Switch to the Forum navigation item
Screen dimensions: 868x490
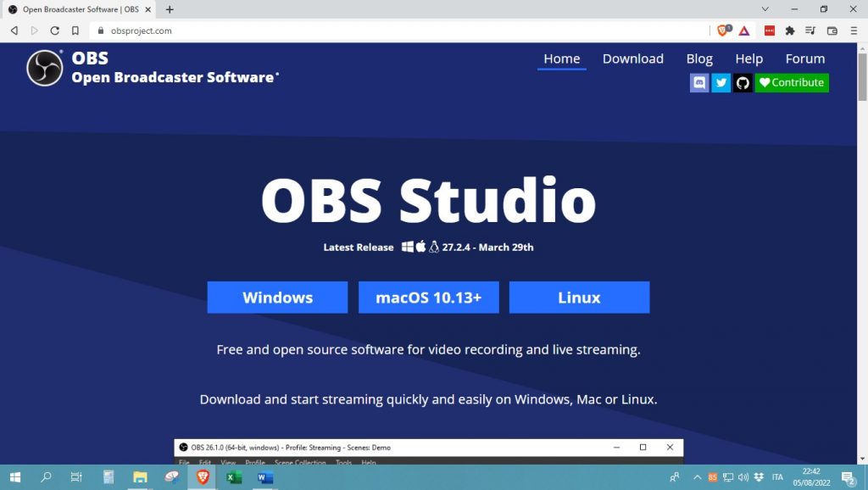(804, 58)
